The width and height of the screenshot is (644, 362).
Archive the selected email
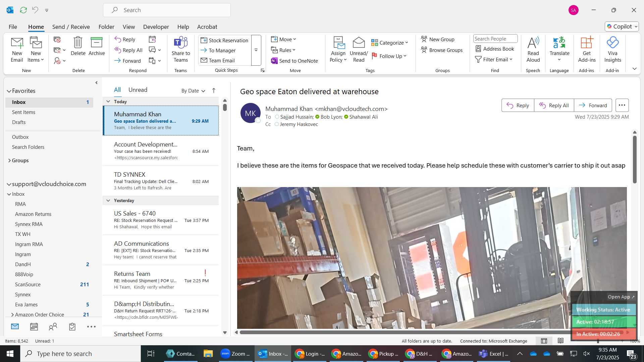[97, 46]
